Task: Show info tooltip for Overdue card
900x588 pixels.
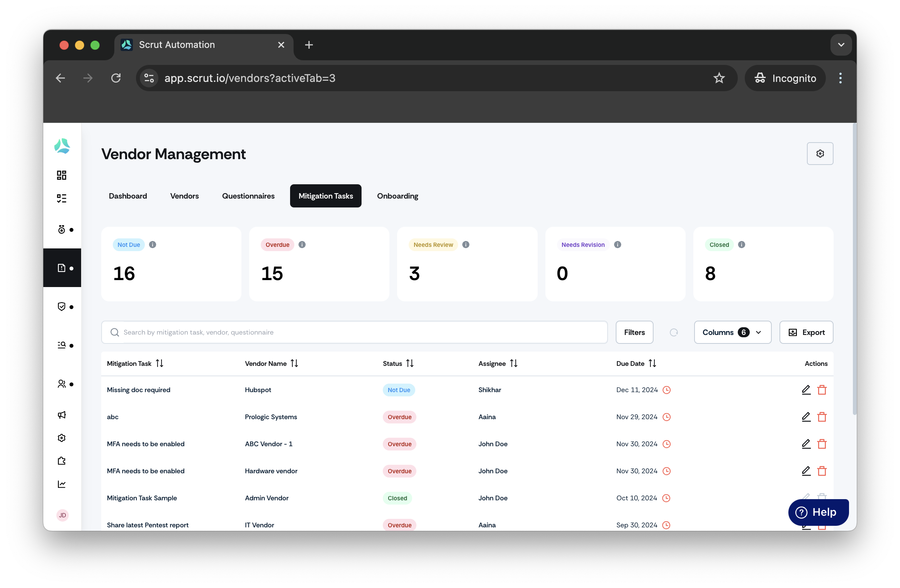Action: [x=302, y=245]
